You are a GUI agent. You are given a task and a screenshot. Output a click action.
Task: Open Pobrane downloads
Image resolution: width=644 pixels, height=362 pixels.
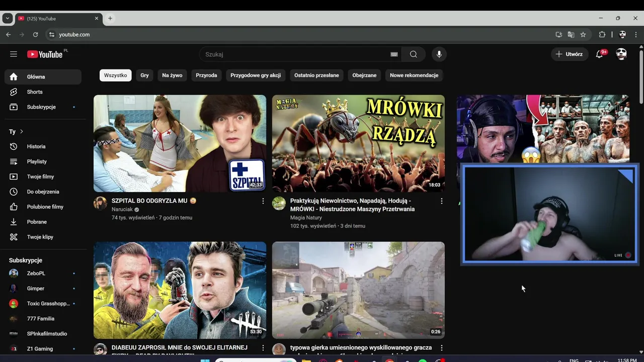pyautogui.click(x=43, y=222)
